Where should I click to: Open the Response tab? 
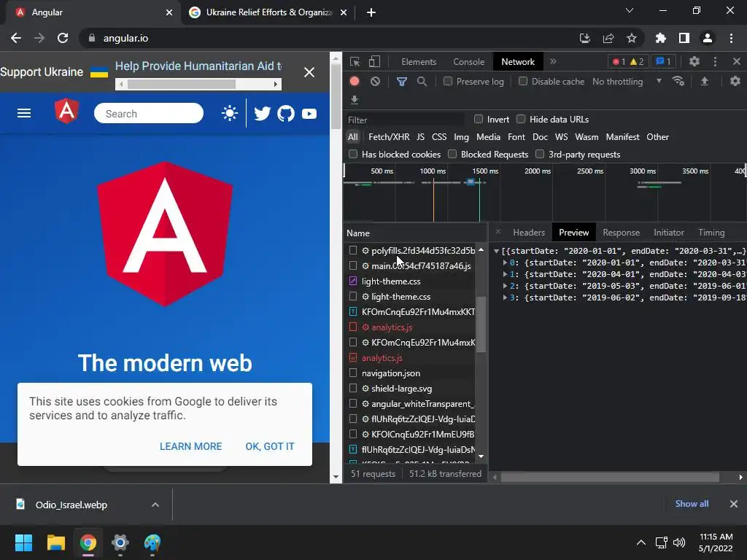pos(622,233)
